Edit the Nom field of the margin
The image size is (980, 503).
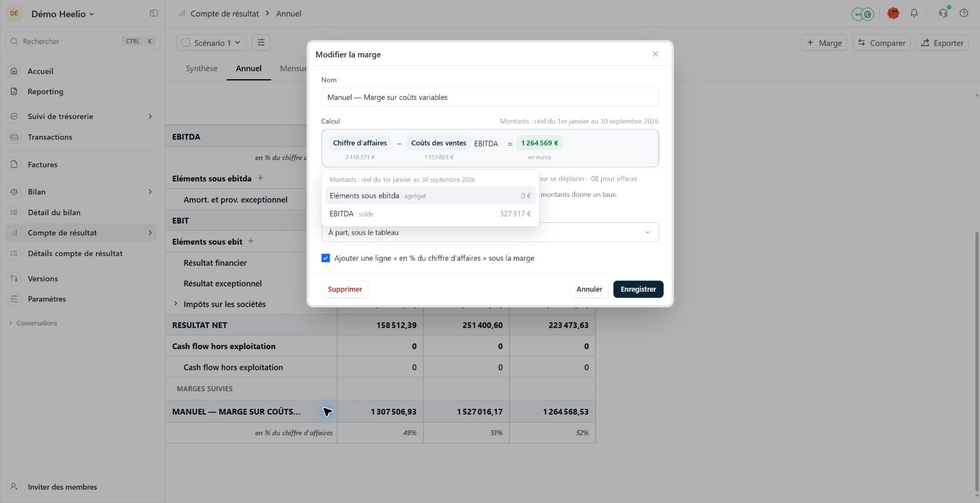pos(490,97)
